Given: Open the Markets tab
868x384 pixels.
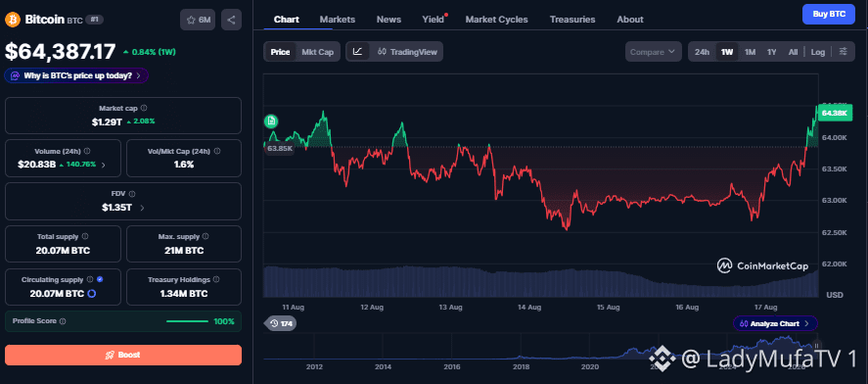Looking at the screenshot, I should click(338, 20).
